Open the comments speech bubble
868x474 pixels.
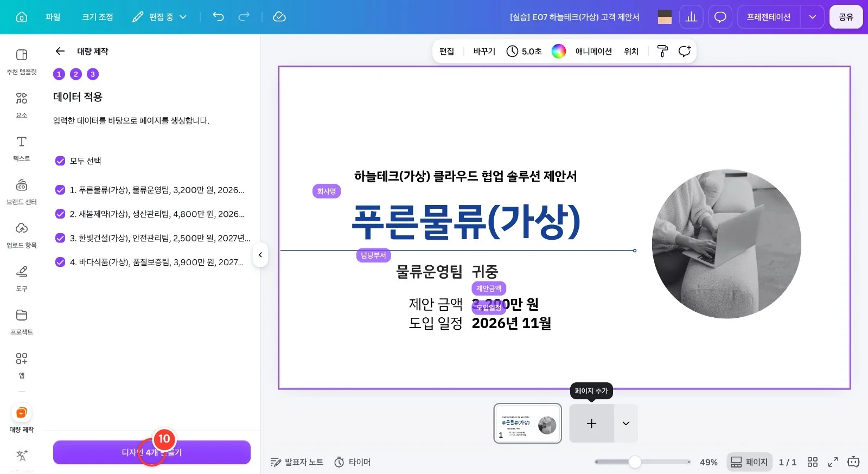720,17
